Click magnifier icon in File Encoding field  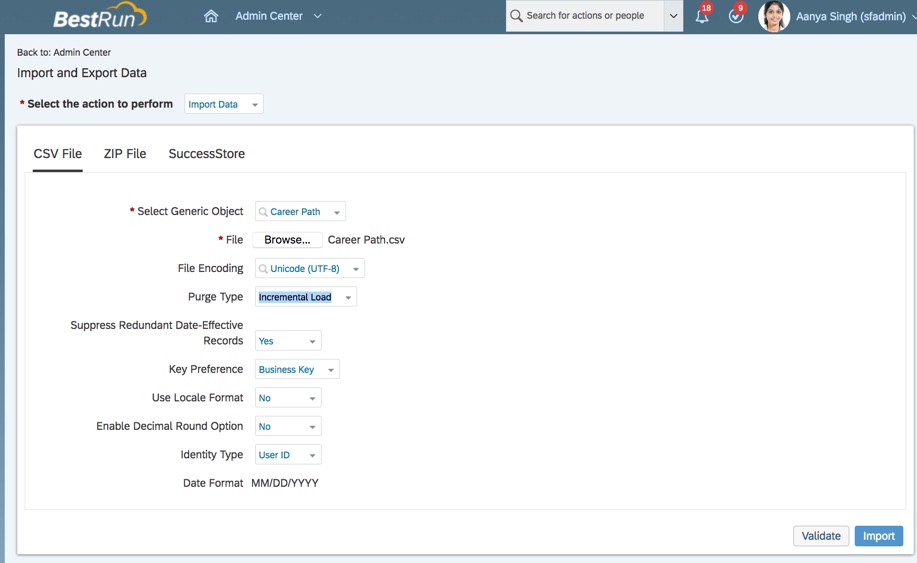(x=263, y=269)
